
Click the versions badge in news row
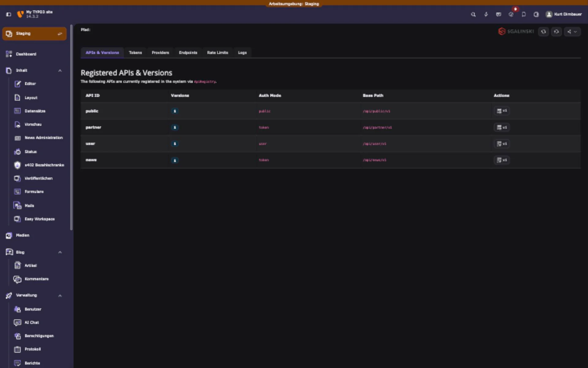[x=175, y=160]
